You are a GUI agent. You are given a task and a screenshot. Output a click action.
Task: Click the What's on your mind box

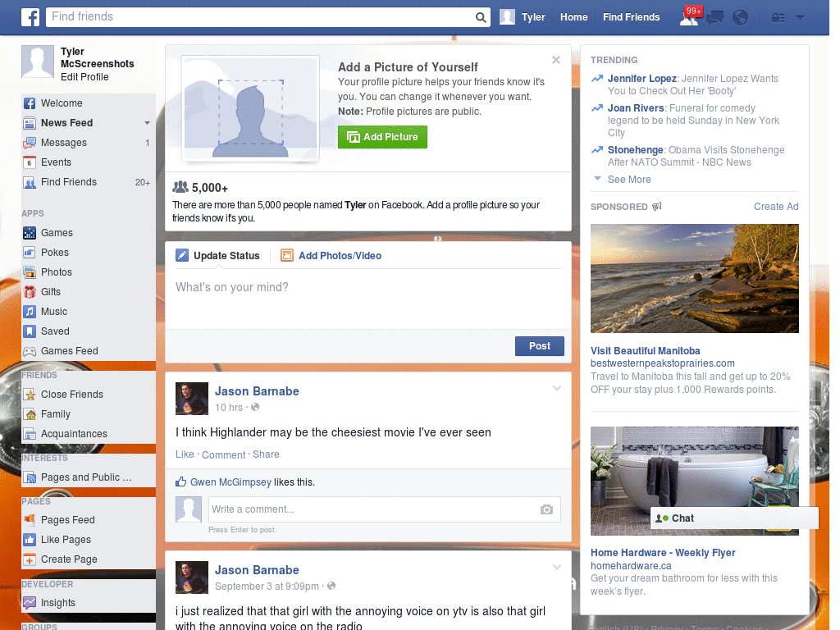coord(368,300)
